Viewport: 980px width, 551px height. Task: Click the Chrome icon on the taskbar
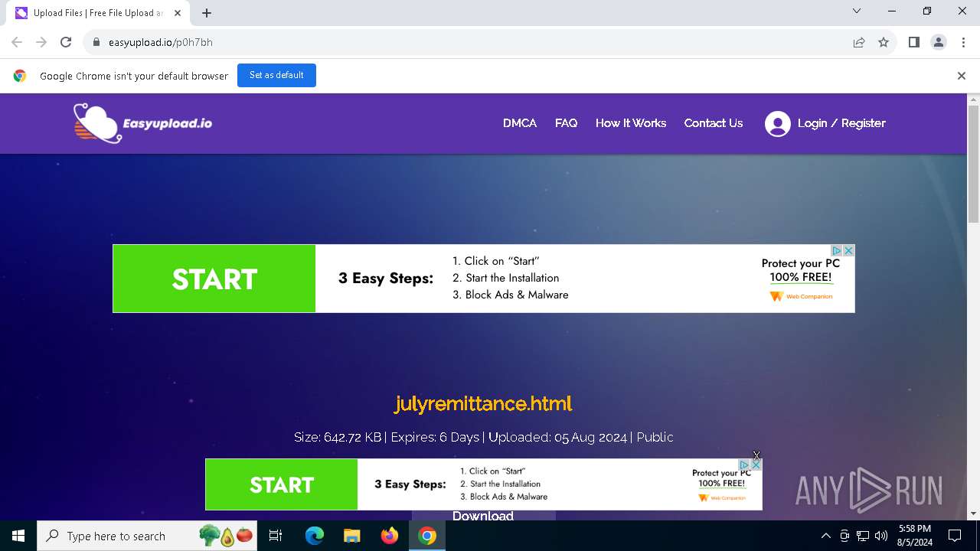pos(427,536)
